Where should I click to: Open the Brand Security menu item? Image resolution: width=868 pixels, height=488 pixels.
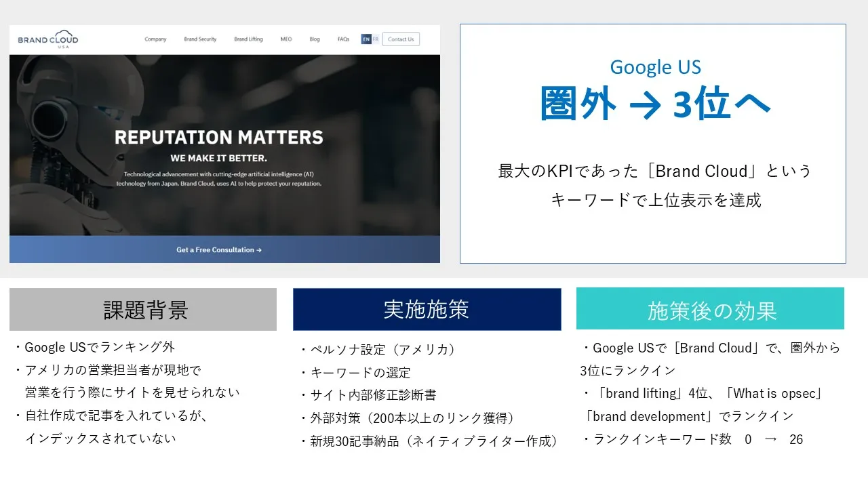[200, 39]
